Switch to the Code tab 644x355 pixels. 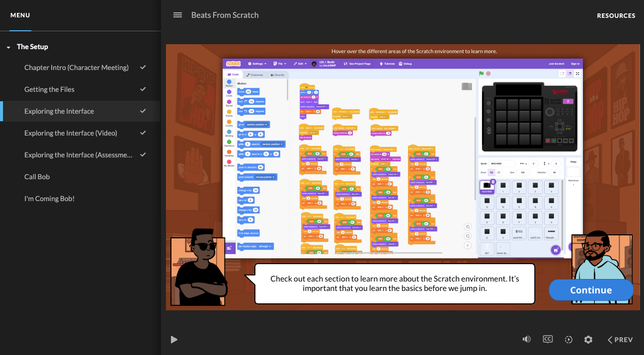pyautogui.click(x=233, y=74)
